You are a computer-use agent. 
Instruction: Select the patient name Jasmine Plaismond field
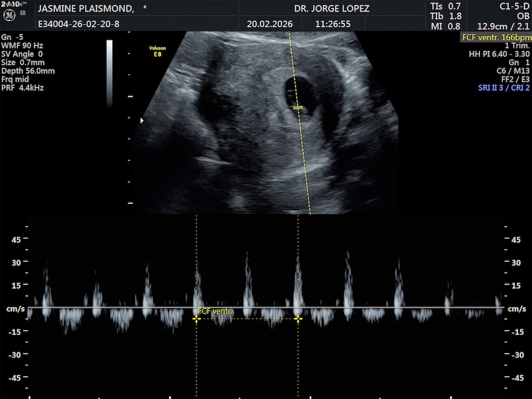point(86,9)
